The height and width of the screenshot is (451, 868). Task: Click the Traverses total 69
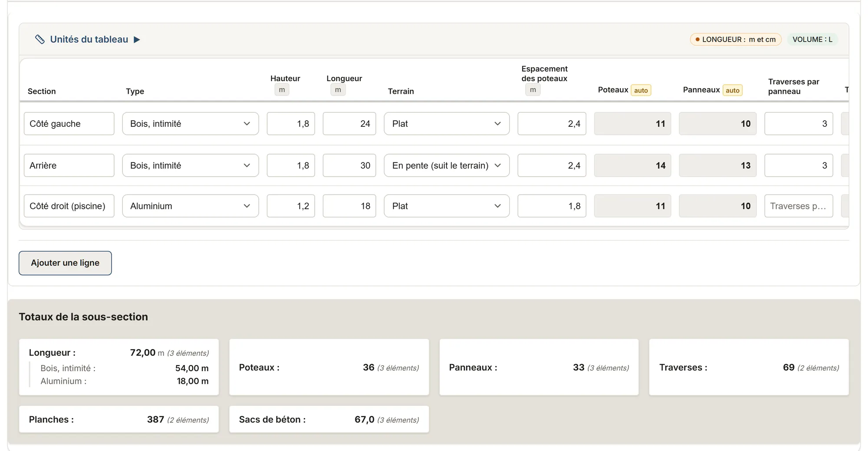pyautogui.click(x=789, y=368)
